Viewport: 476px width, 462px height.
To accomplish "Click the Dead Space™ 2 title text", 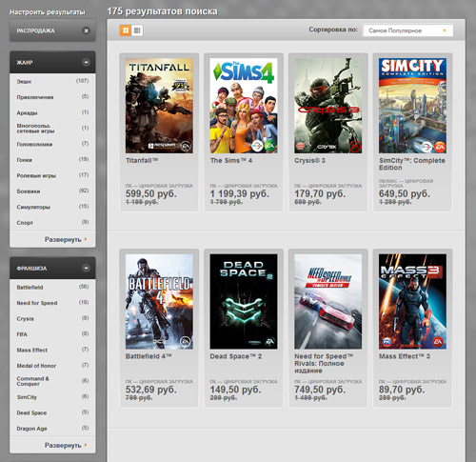I will coord(236,356).
